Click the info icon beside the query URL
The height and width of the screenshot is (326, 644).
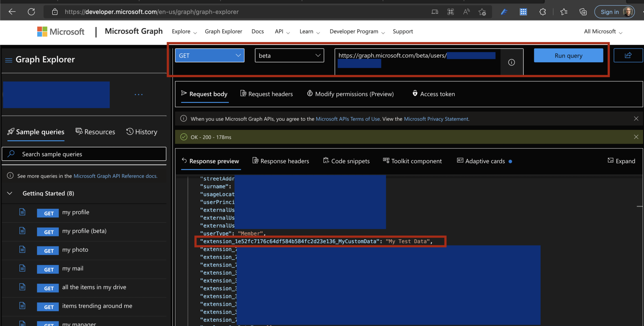511,62
